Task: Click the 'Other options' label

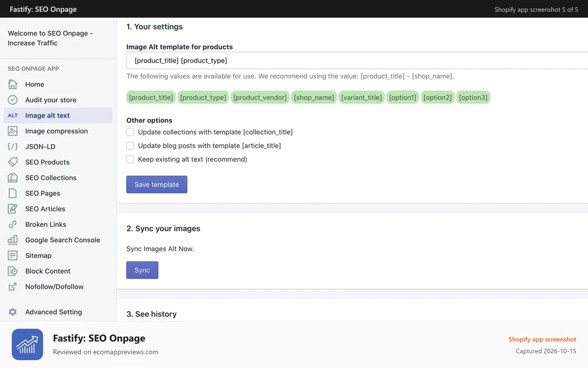Action: coord(149,120)
